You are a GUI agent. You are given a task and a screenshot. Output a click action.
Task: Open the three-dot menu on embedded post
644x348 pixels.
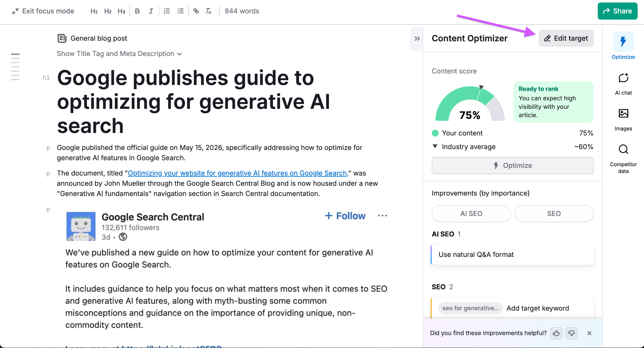[x=382, y=216]
